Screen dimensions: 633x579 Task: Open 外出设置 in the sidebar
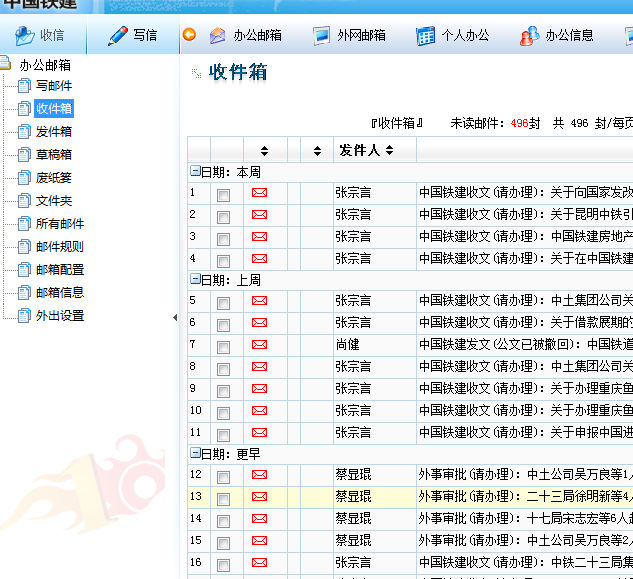60,316
